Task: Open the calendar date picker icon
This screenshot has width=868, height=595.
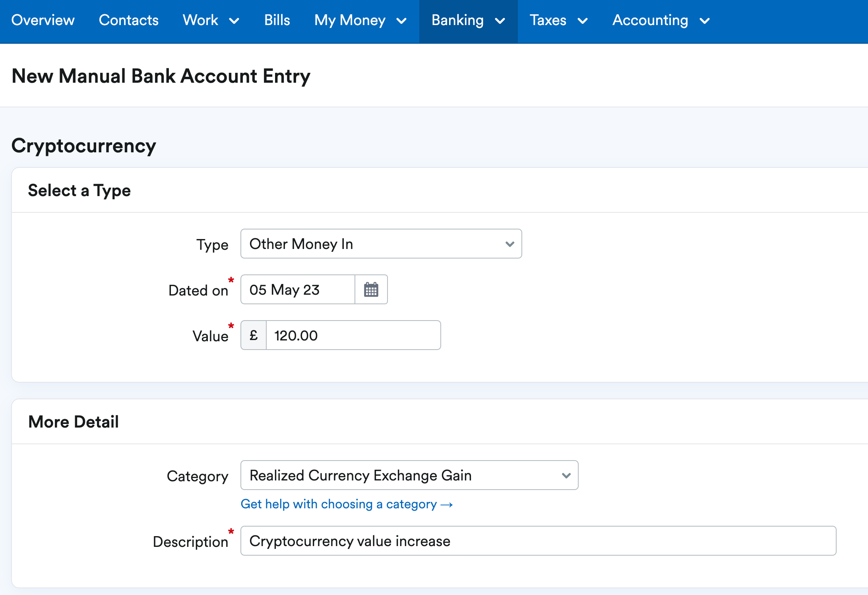Action: click(371, 290)
